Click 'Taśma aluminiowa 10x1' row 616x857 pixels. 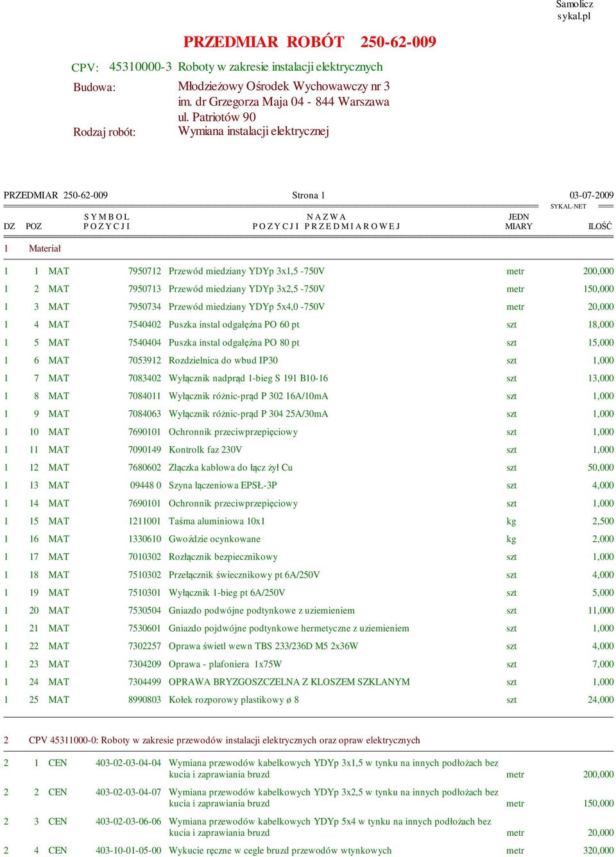[308, 521]
